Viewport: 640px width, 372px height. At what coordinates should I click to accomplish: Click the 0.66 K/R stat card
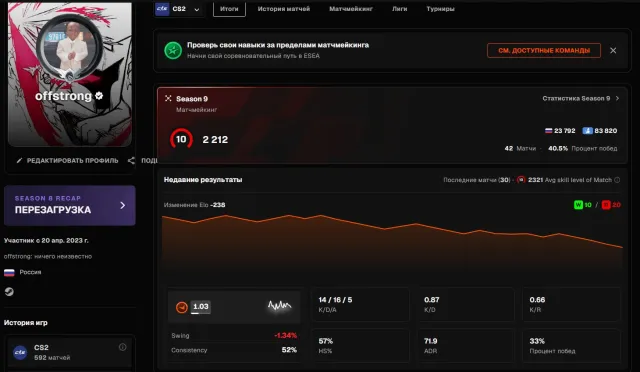click(571, 304)
